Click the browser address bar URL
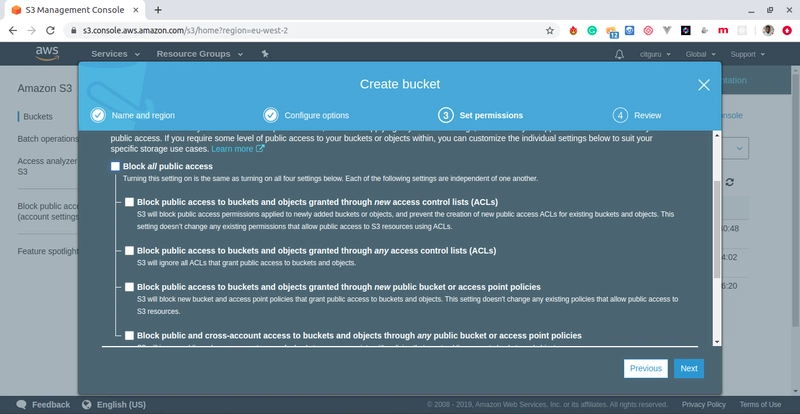The width and height of the screenshot is (800, 414). [x=185, y=31]
